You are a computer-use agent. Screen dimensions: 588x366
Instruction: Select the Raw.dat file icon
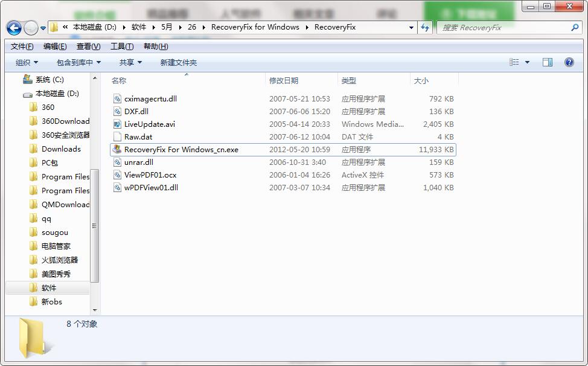pyautogui.click(x=117, y=137)
